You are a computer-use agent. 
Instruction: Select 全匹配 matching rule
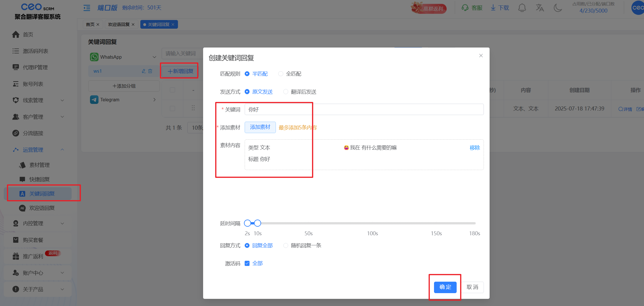click(x=290, y=74)
